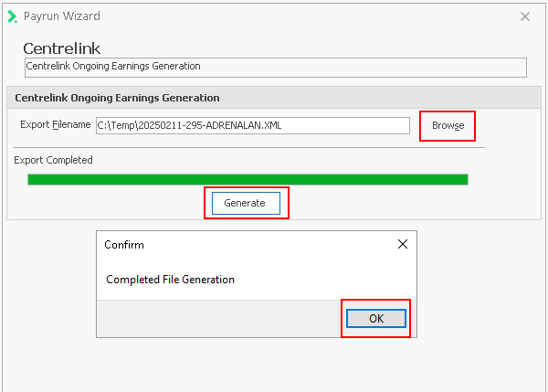
Task: Click the Export Completed status text
Action: click(53, 160)
